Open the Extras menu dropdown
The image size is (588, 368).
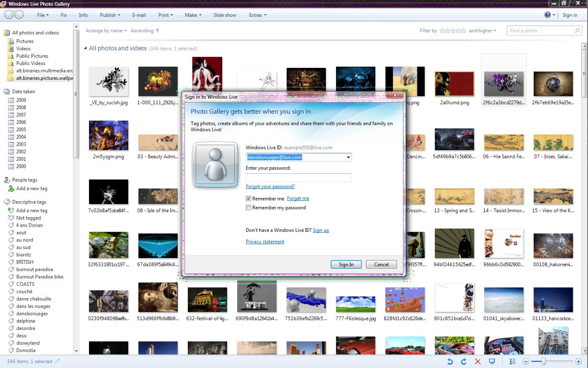pyautogui.click(x=258, y=15)
